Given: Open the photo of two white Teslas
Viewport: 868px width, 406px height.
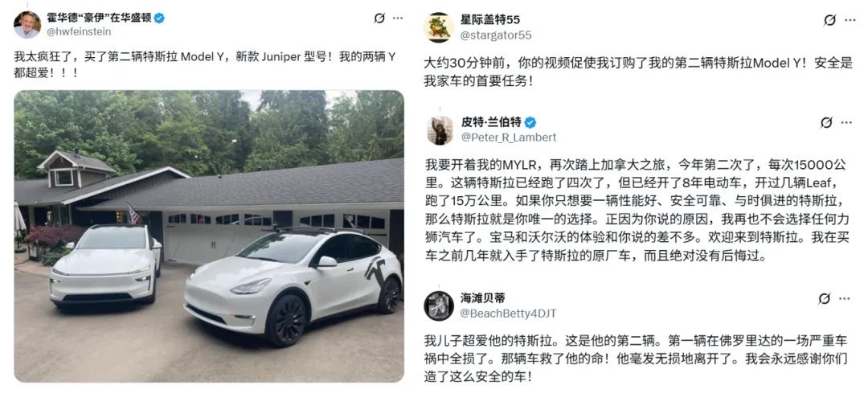Looking at the screenshot, I should click(209, 236).
